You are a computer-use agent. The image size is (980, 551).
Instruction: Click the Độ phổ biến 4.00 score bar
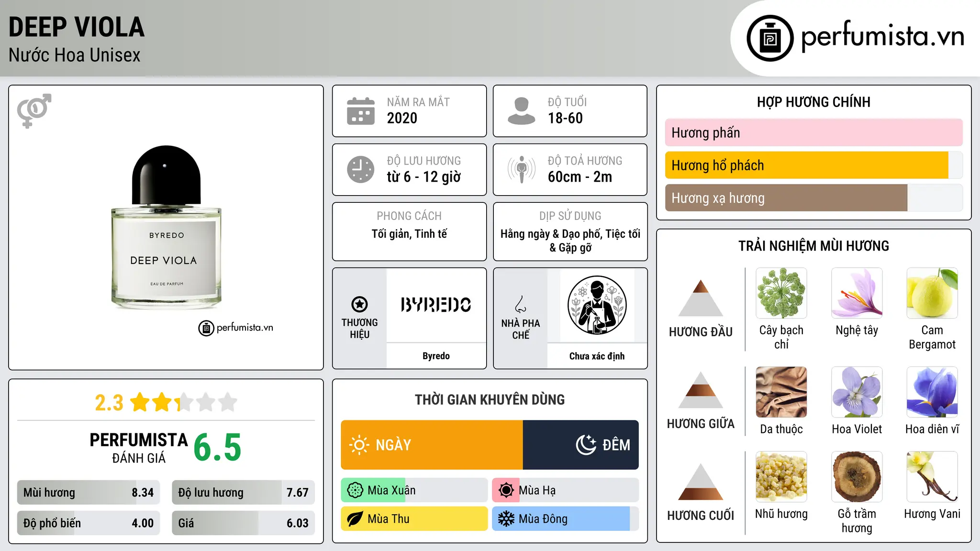coord(89,523)
